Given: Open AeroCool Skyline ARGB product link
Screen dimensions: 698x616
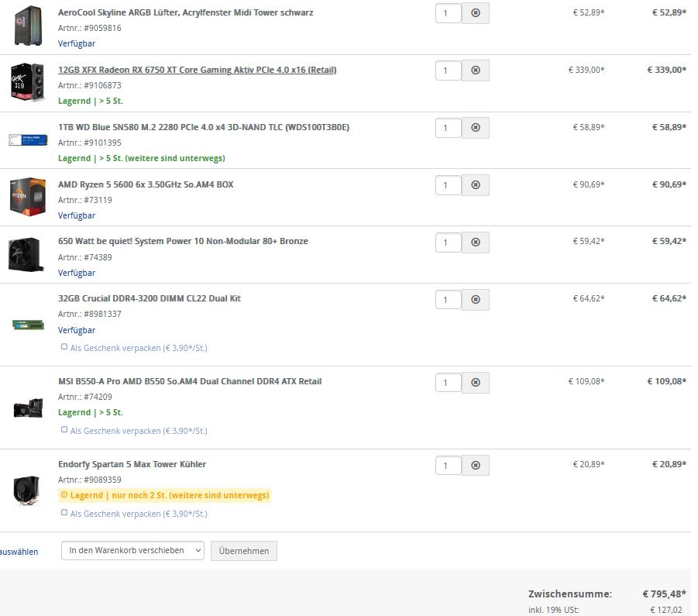Looking at the screenshot, I should (x=186, y=12).
